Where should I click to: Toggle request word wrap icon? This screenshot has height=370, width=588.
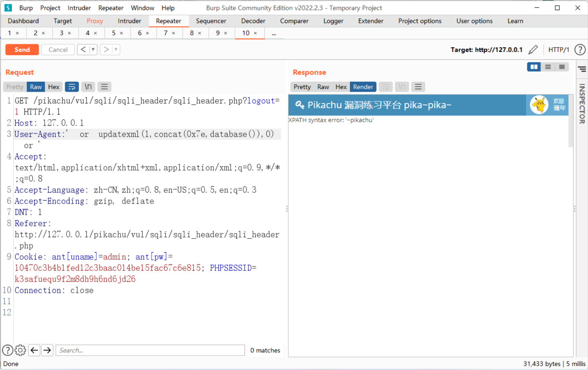pyautogui.click(x=72, y=87)
